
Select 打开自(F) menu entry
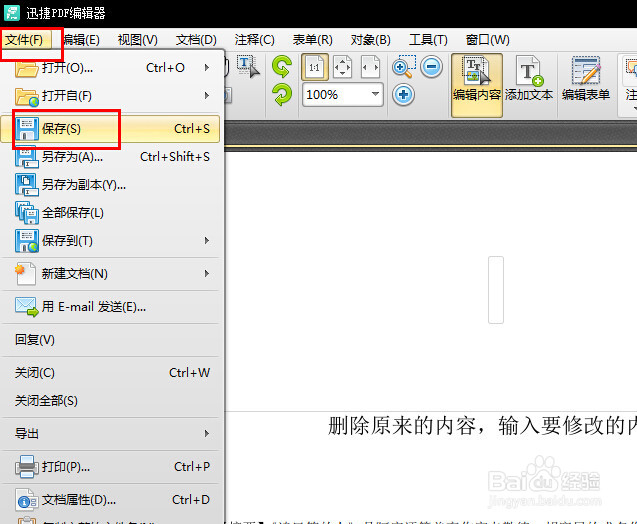point(110,96)
